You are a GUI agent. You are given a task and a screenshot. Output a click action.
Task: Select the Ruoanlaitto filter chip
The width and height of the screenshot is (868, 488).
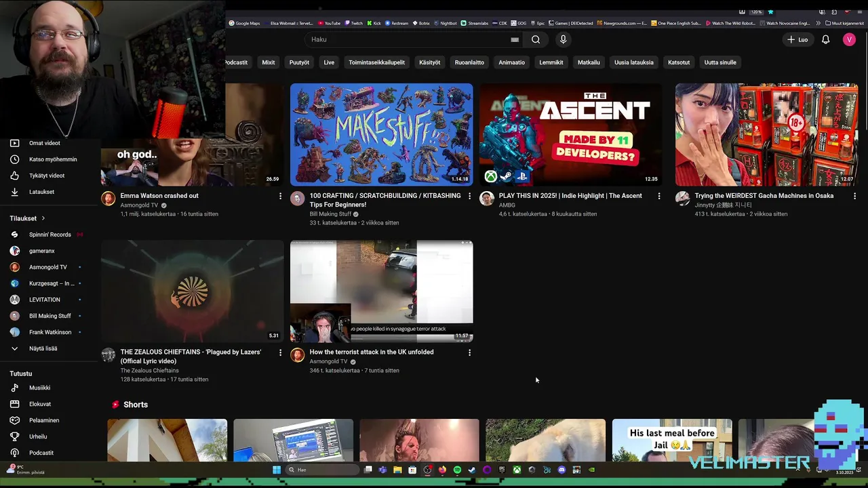point(469,62)
